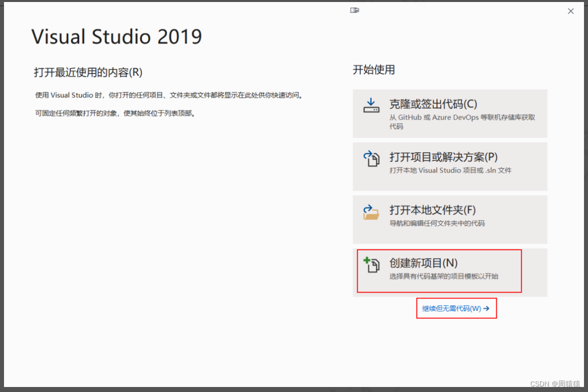Close the Visual Studio 2019 start window
Viewport: 588px width, 392px height.
point(570,11)
